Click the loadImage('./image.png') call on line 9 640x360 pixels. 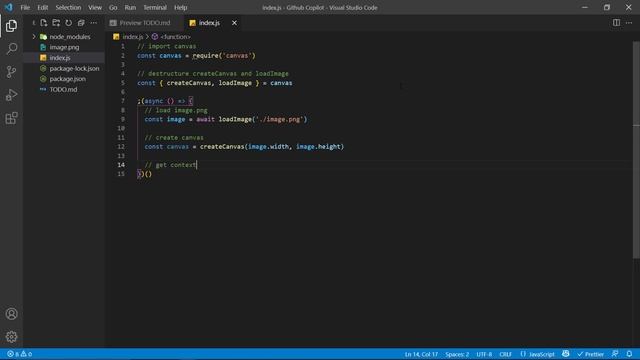(263, 119)
